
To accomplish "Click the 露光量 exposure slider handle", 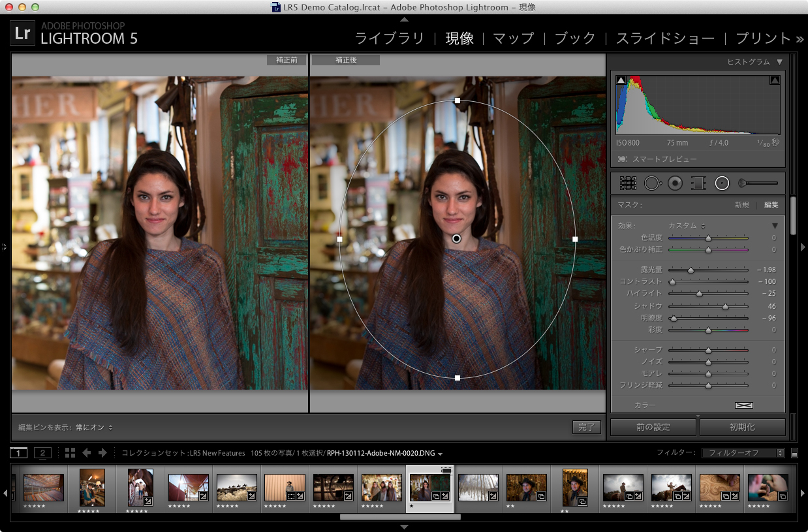I will [x=691, y=270].
